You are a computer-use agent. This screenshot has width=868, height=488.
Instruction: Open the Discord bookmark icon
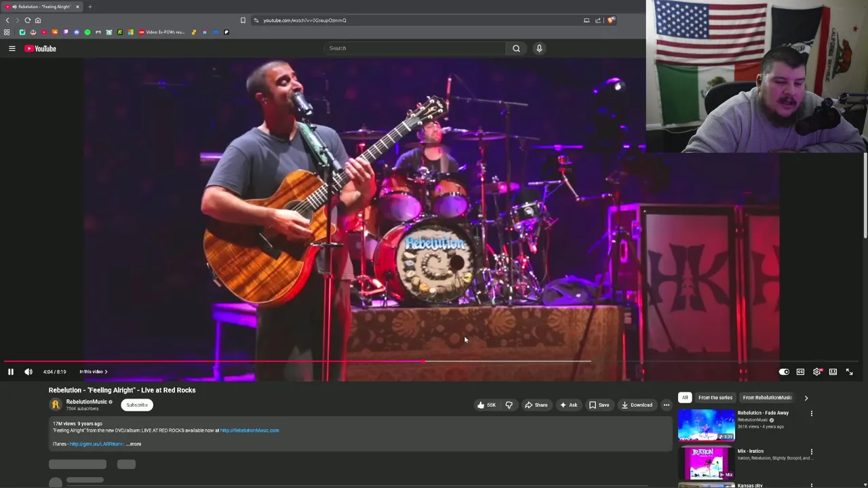click(77, 32)
